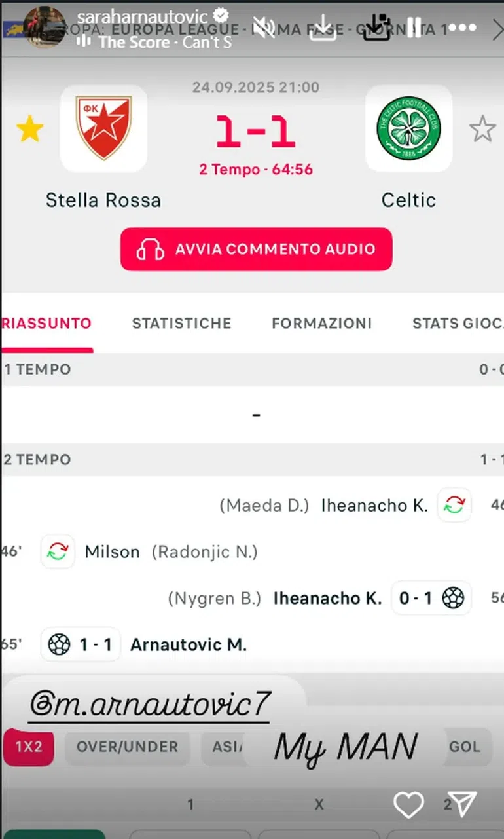
Task: Open saraharnautovic profile picture
Action: pos(45,26)
